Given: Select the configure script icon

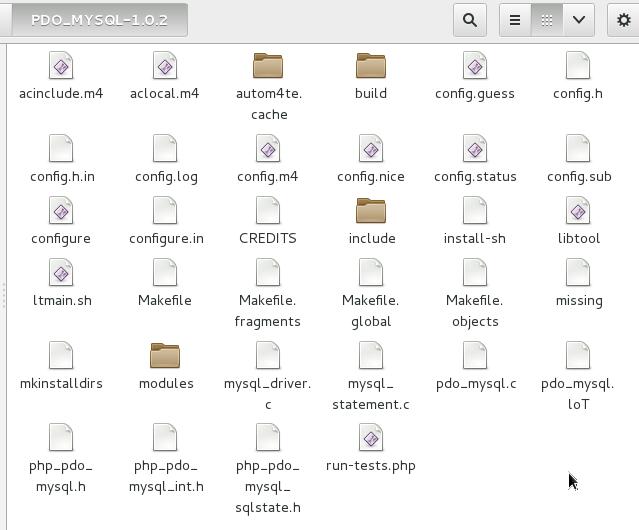Looking at the screenshot, I should point(61,210).
